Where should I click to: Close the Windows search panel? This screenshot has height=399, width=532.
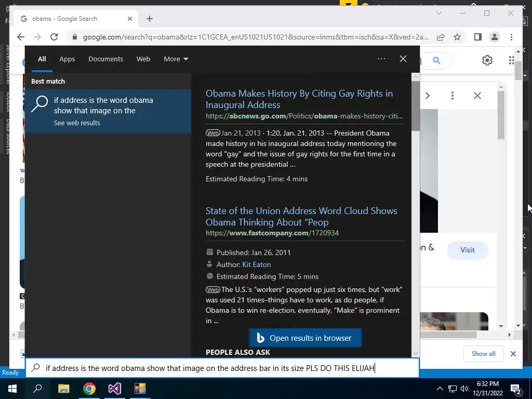coord(403,59)
